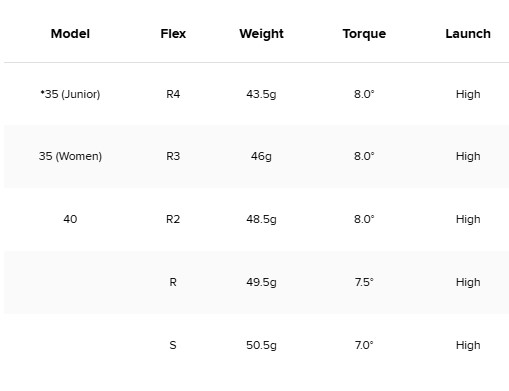Click the 7.0° torque value
Screen dimensions: 509x391
click(364, 345)
